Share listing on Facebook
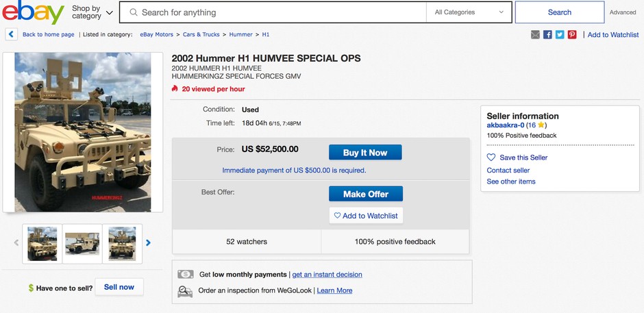The height and width of the screenshot is (313, 644). pos(547,35)
